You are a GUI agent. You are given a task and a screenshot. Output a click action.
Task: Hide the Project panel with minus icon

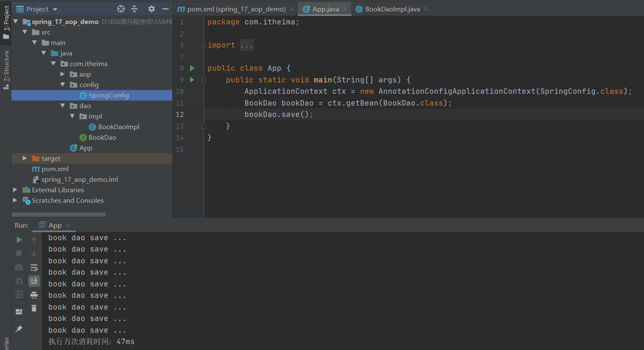[x=166, y=9]
